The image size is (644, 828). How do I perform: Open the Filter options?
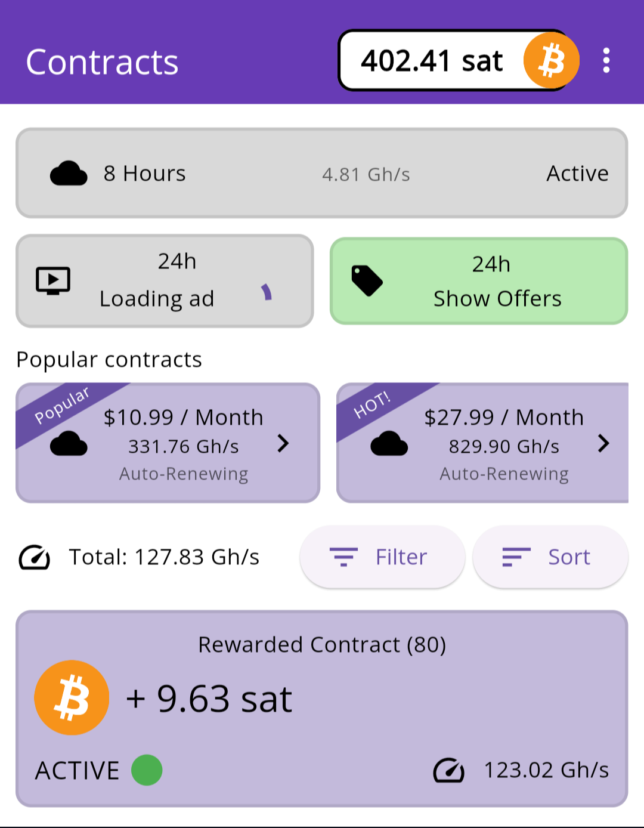tap(382, 557)
